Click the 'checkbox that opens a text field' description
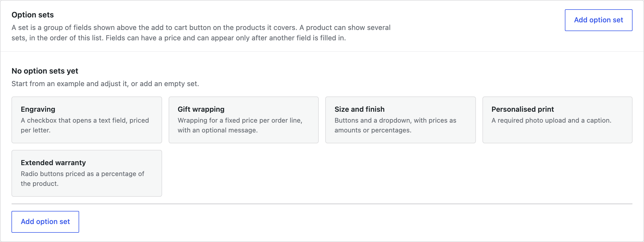This screenshot has width=644, height=242. point(85,125)
